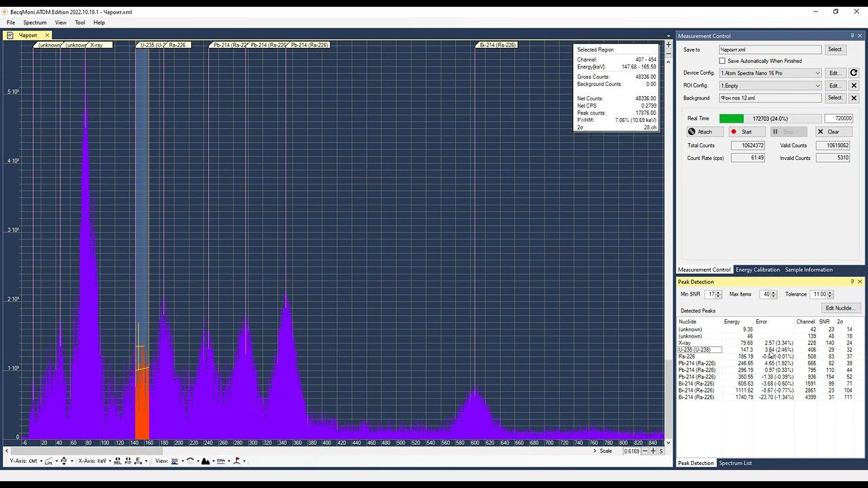Click the energy range E icon

click(x=138, y=461)
